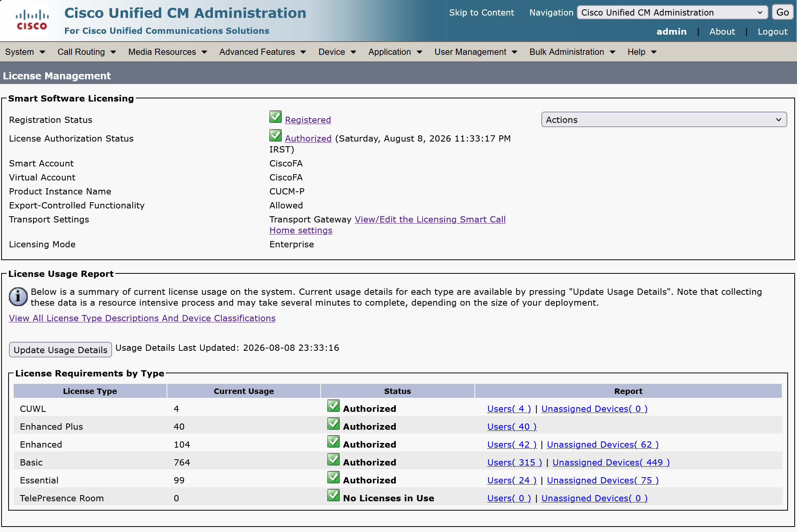Click the Cisco logo

pyautogui.click(x=32, y=20)
